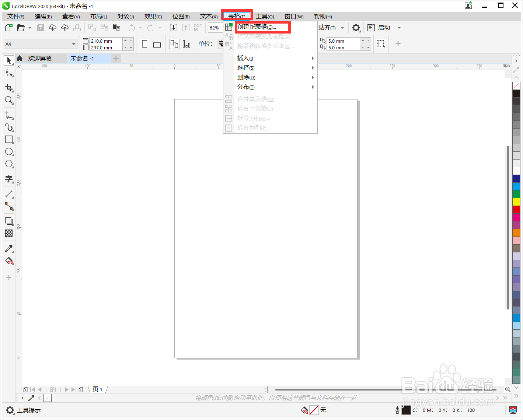Select the Transparency tool

[9, 233]
